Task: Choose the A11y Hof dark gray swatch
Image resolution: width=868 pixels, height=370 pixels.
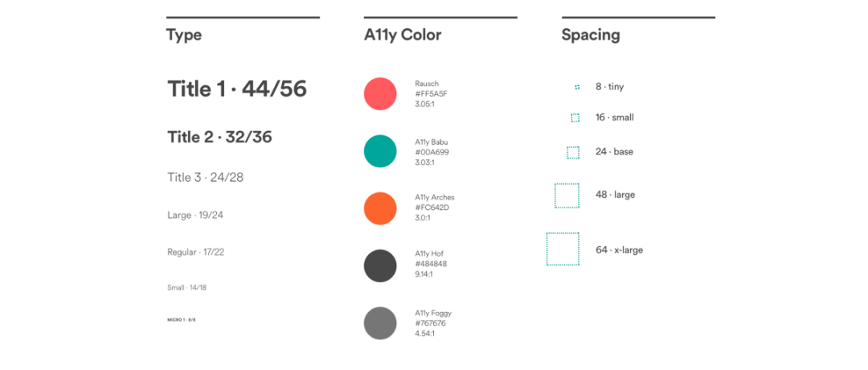Action: click(x=379, y=266)
